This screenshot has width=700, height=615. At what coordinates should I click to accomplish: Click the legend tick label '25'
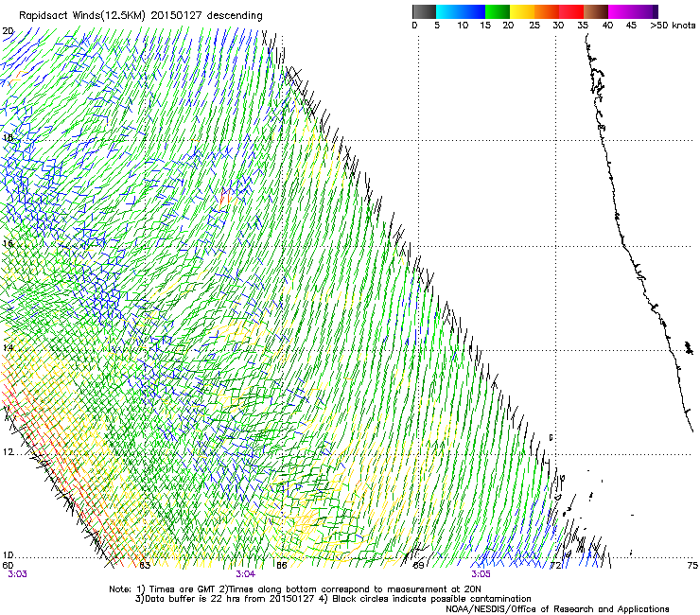(534, 26)
